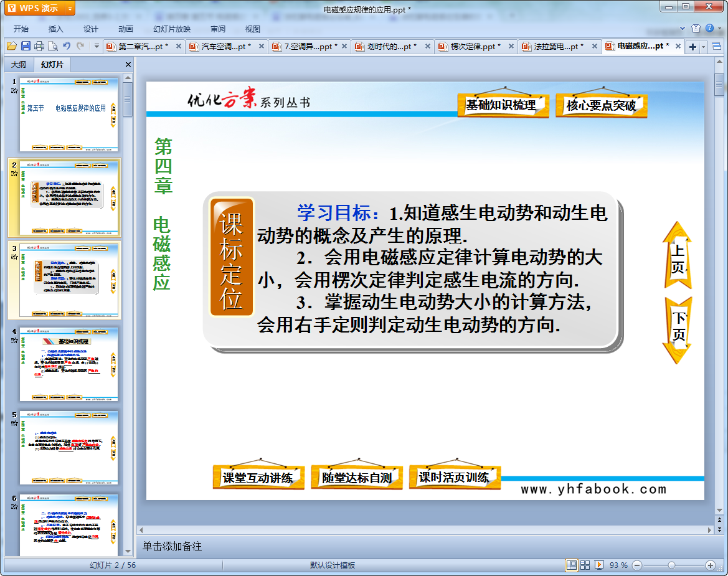Click the 基础知识梳理 sign button on slide
Image resolution: width=728 pixels, height=576 pixels.
[x=503, y=105]
